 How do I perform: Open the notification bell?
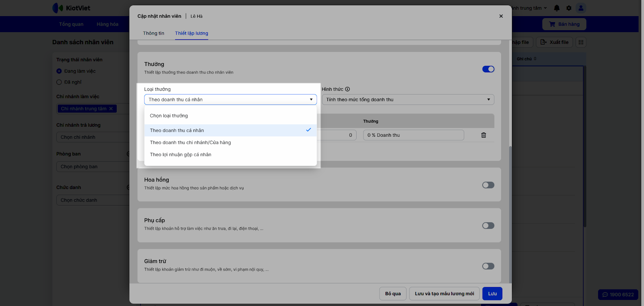tap(557, 8)
